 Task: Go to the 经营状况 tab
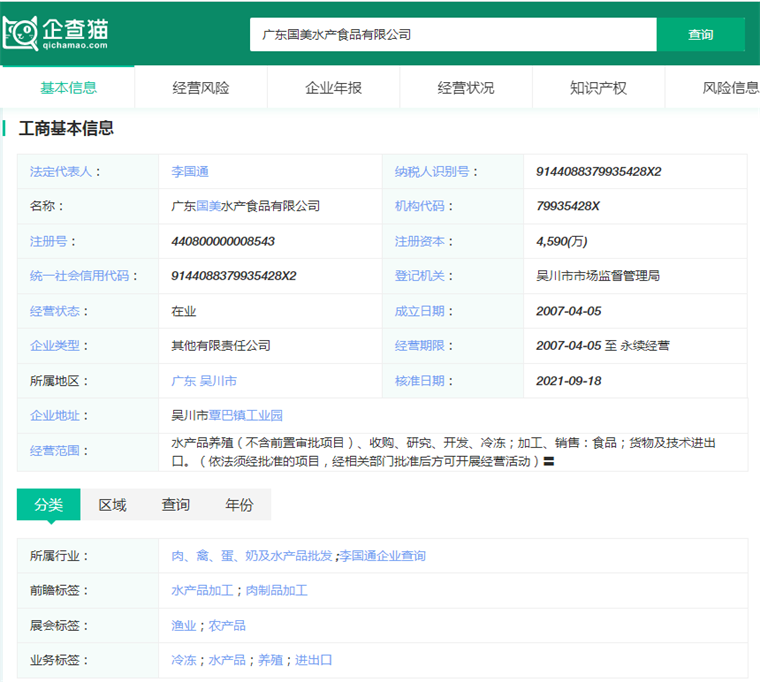point(466,88)
